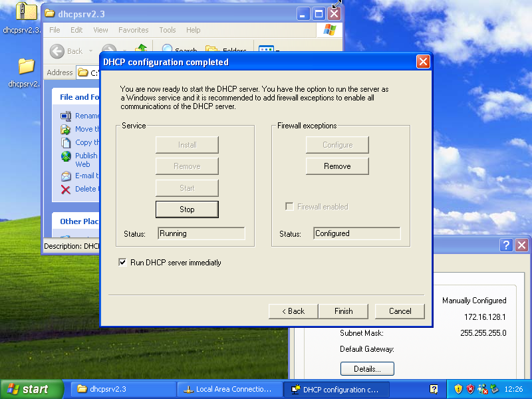Image resolution: width=532 pixels, height=399 pixels.
Task: Uncheck Run DHCP server immediately
Action: coord(122,263)
